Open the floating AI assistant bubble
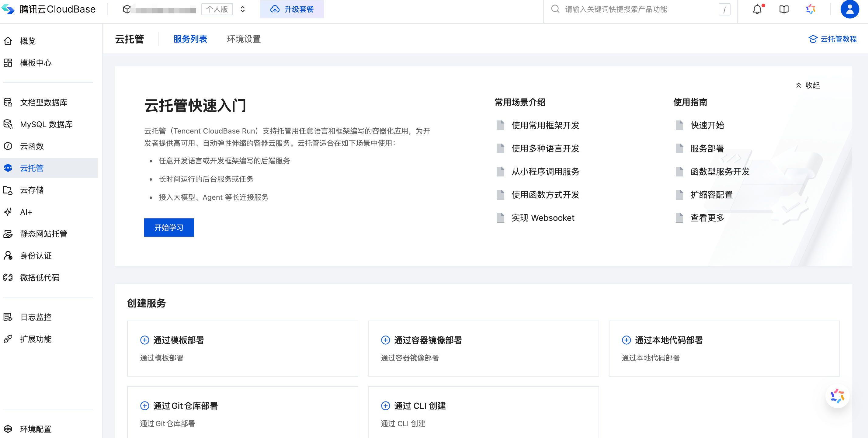Viewport: 868px width, 438px height. click(837, 396)
